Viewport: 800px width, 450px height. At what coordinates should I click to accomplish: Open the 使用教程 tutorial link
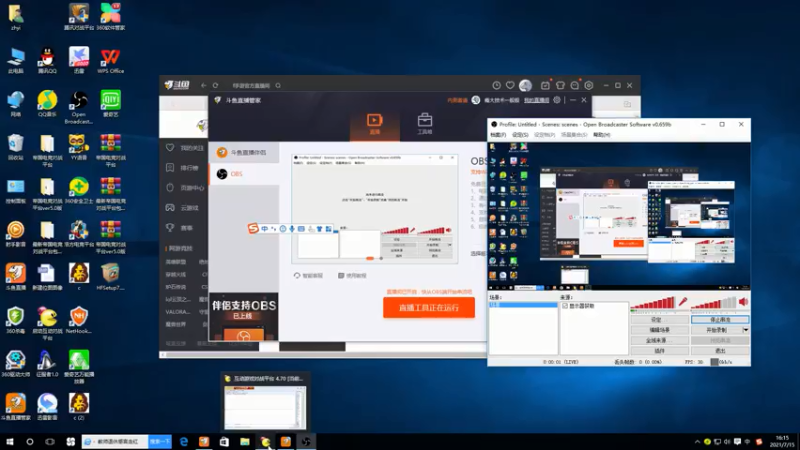[352, 276]
